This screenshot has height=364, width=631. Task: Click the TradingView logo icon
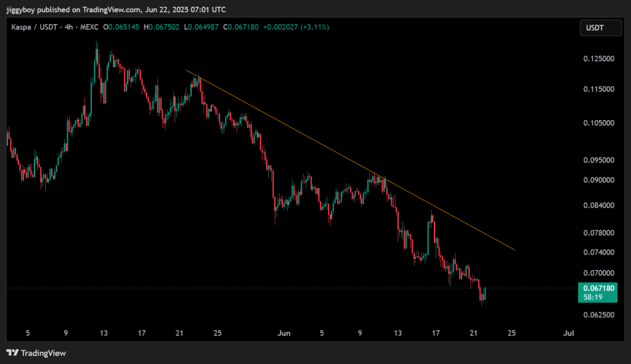(12, 353)
